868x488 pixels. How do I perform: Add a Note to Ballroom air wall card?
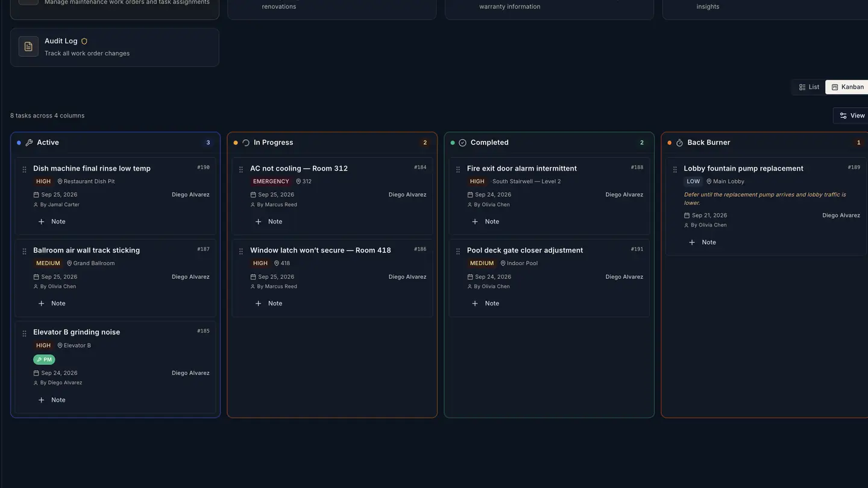point(52,304)
